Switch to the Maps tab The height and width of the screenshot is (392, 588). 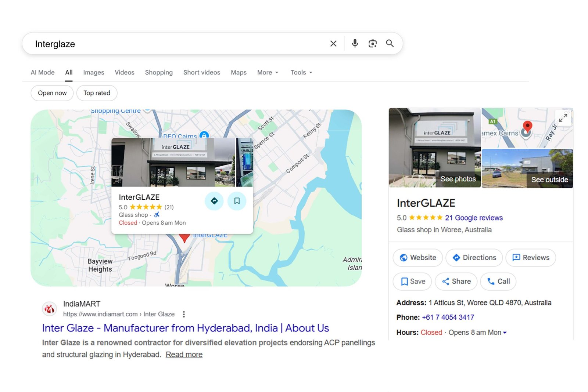click(238, 72)
